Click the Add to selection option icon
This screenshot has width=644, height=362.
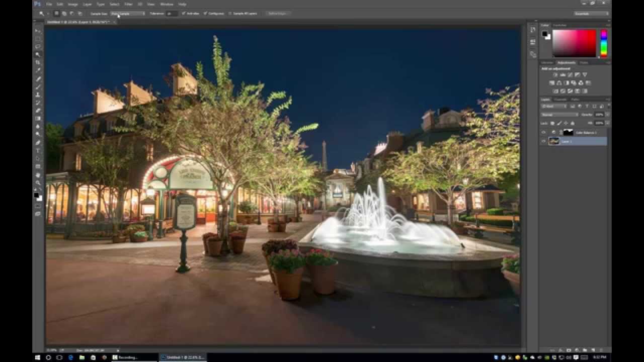coord(64,14)
